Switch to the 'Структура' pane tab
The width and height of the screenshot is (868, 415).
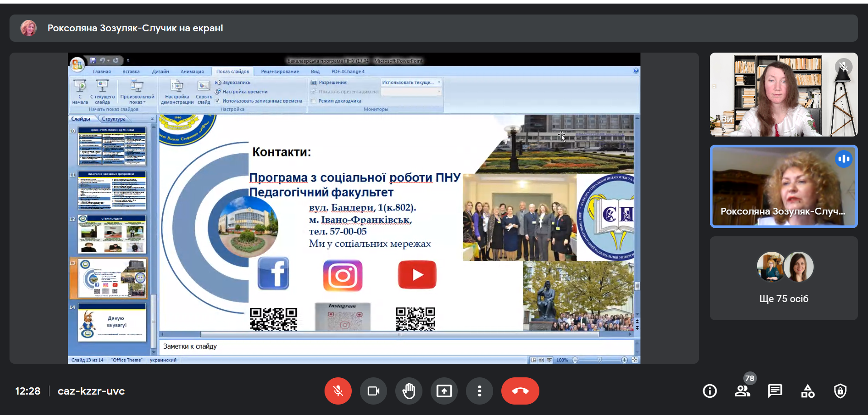pyautogui.click(x=113, y=119)
